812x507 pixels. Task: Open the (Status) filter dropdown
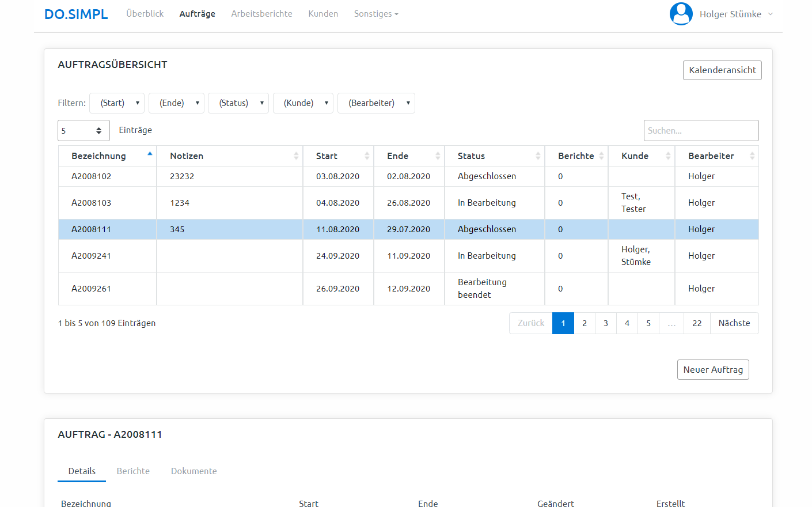238,103
